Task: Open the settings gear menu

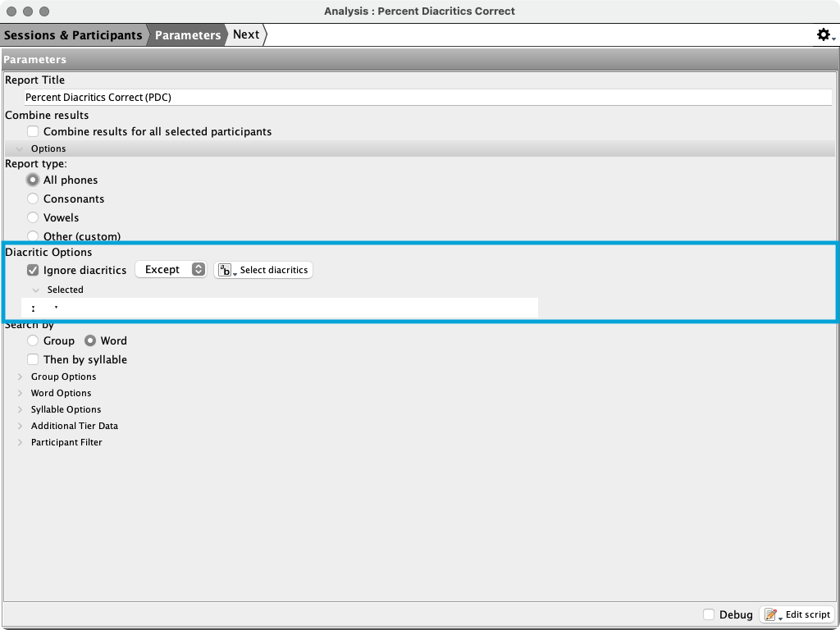Action: point(824,34)
